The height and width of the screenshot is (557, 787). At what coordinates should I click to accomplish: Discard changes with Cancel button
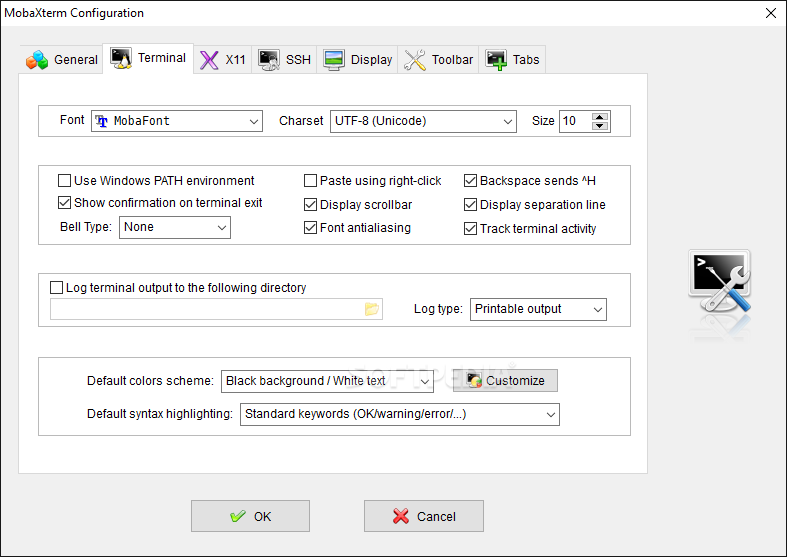click(x=424, y=516)
